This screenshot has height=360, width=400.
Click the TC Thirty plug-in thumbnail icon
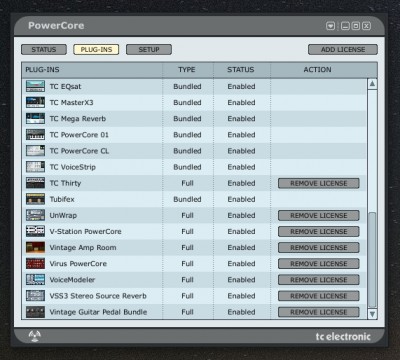(35, 183)
